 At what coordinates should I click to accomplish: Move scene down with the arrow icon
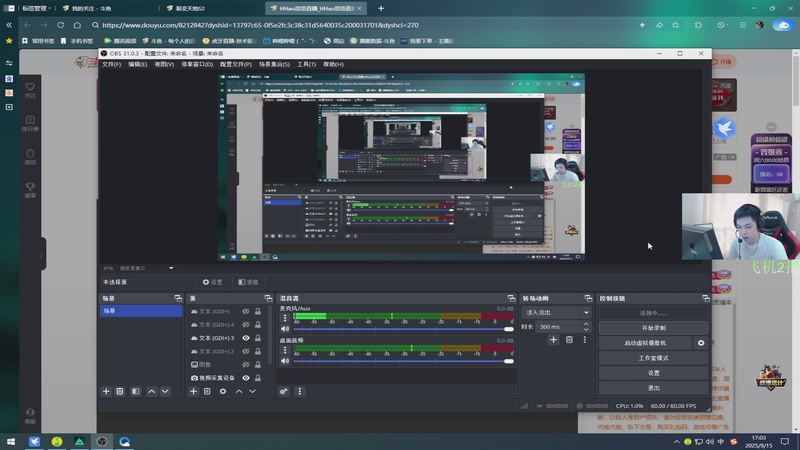(x=165, y=391)
